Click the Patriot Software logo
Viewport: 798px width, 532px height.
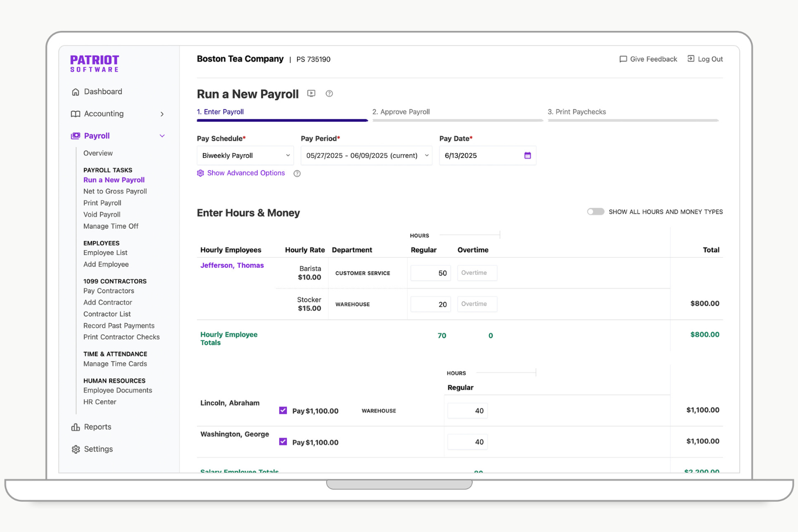pyautogui.click(x=94, y=63)
